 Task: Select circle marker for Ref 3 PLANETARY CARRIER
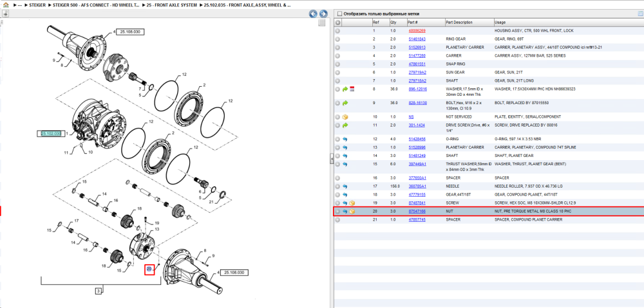tap(337, 48)
